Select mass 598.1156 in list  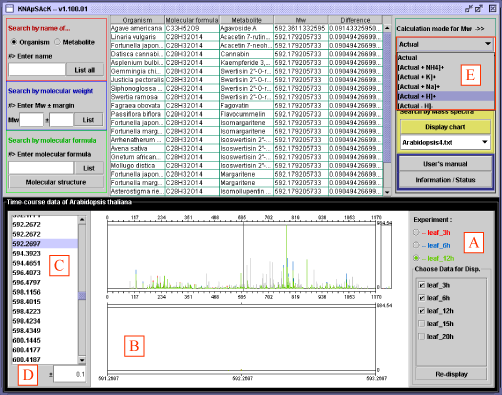45,292
